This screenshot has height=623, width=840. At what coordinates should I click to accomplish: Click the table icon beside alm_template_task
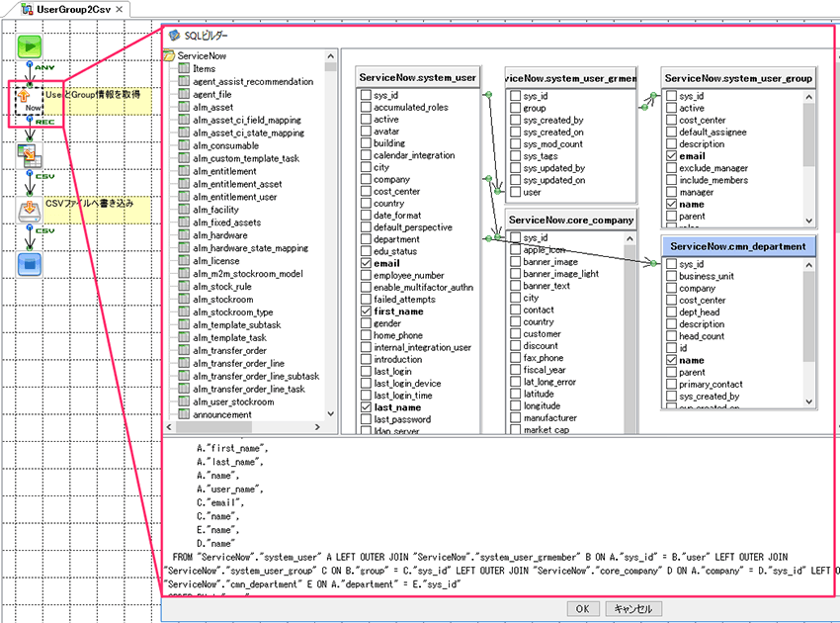tap(184, 338)
